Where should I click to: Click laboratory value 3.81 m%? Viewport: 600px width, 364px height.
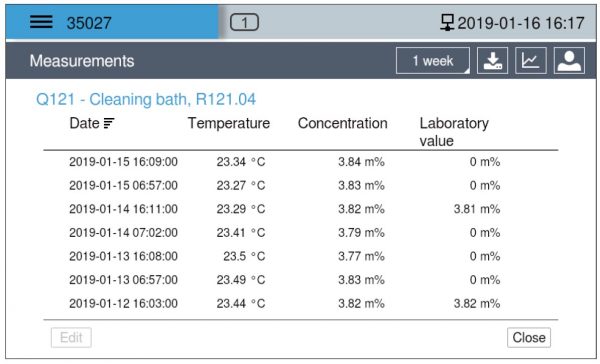click(x=477, y=209)
